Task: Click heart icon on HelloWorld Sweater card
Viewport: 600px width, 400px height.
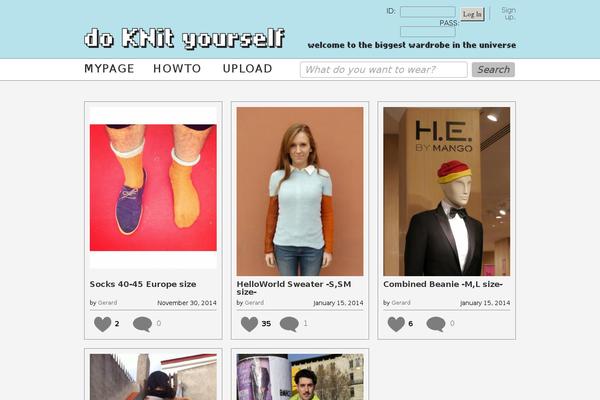Action: [249, 324]
